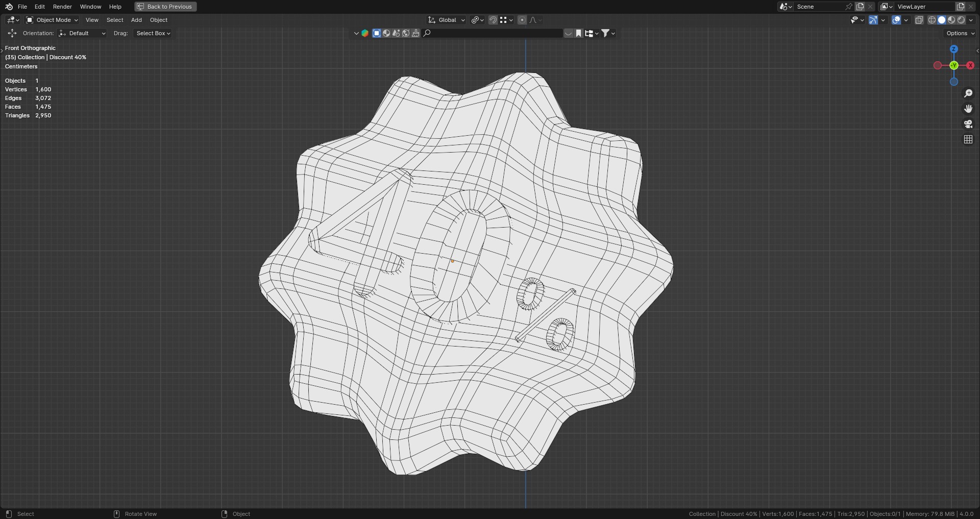Open the viewport View menu
This screenshot has height=519, width=980.
[x=92, y=20]
